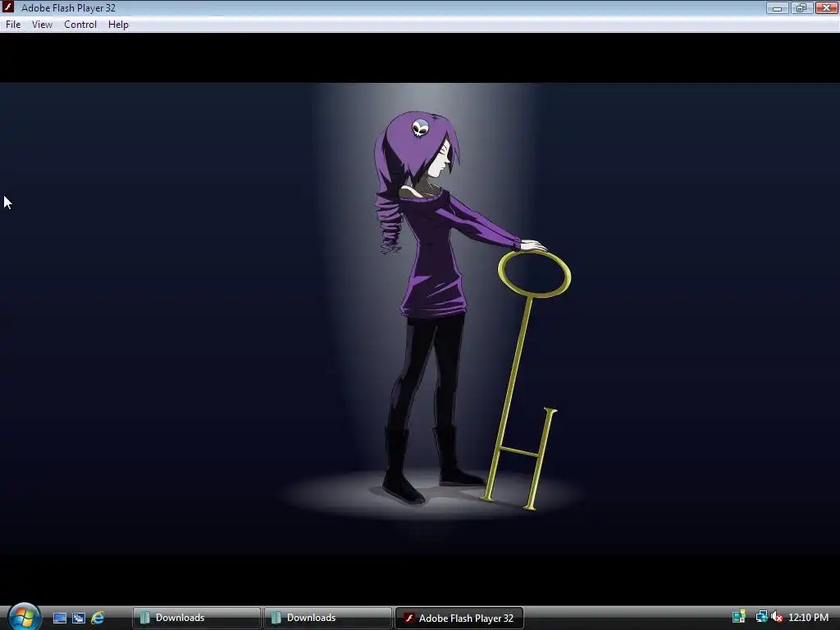Activate the Adobe Flash Player 32 taskbar button
The height and width of the screenshot is (630, 840).
459,618
